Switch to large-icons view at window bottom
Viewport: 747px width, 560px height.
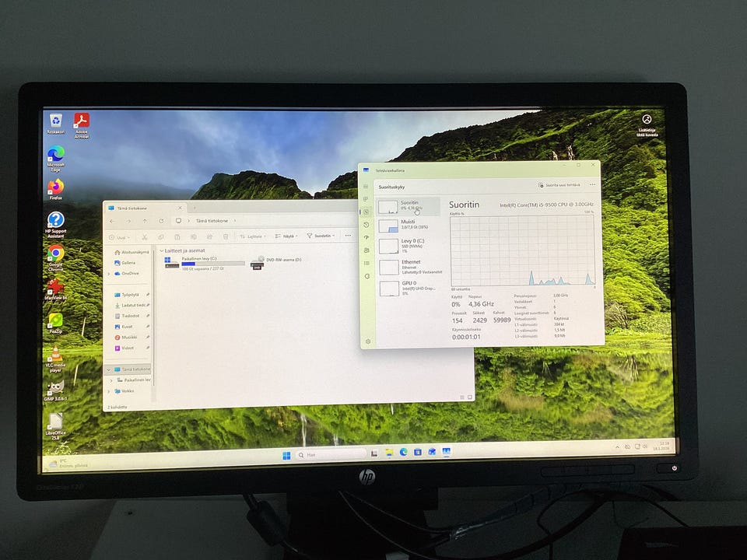[470, 397]
